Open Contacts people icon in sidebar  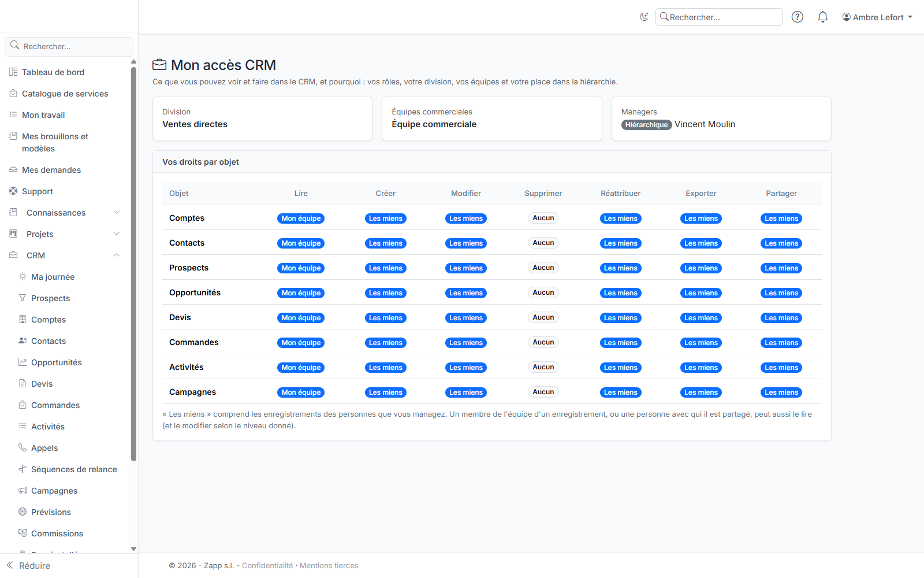pos(23,340)
